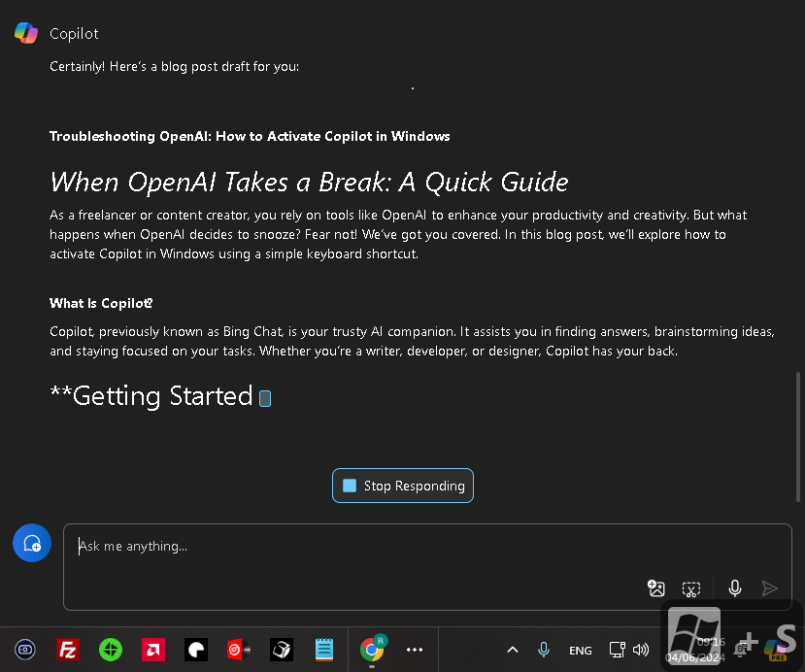Launch the AMD software from the taskbar
The image size is (805, 672).
click(153, 650)
